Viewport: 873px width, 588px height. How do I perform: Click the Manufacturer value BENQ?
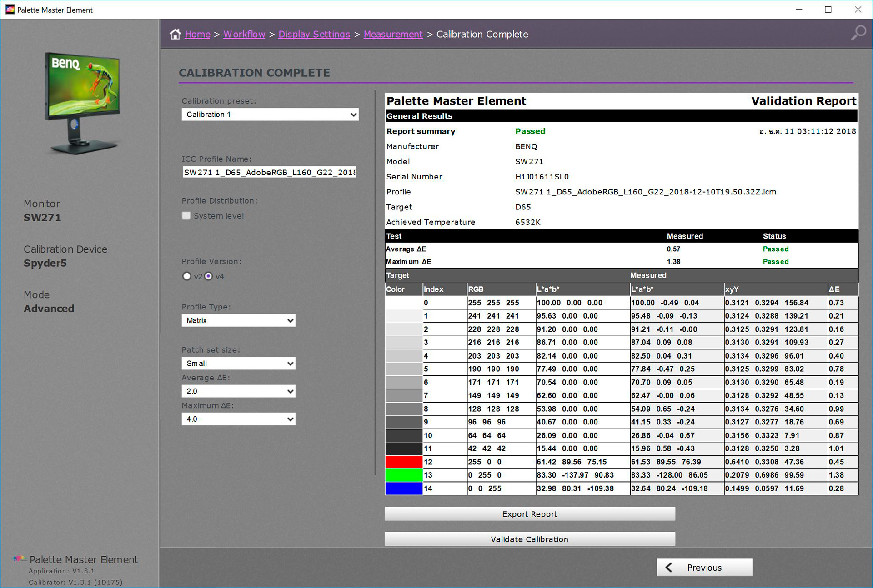point(526,146)
